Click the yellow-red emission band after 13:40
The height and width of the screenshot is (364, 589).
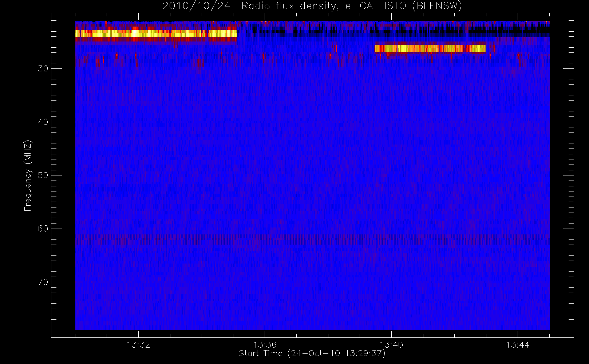[x=430, y=48]
